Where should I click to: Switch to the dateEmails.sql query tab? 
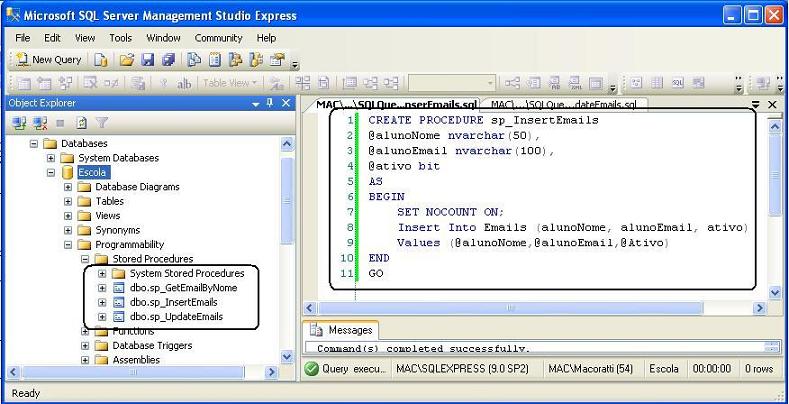click(x=564, y=105)
